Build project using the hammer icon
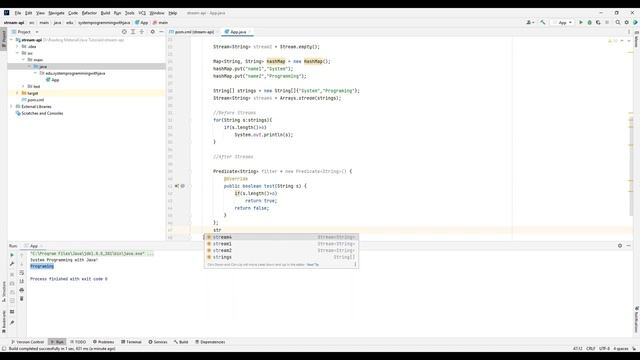Screen dimensions: 640x360 coord(543,22)
